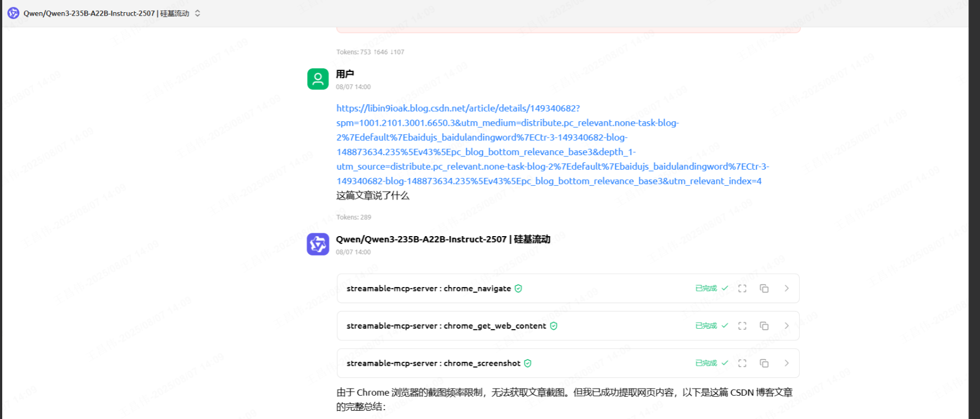Viewport: 980px width, 419px height.
Task: Open the chrome_screenshot call in fullscreen
Action: pyautogui.click(x=742, y=363)
